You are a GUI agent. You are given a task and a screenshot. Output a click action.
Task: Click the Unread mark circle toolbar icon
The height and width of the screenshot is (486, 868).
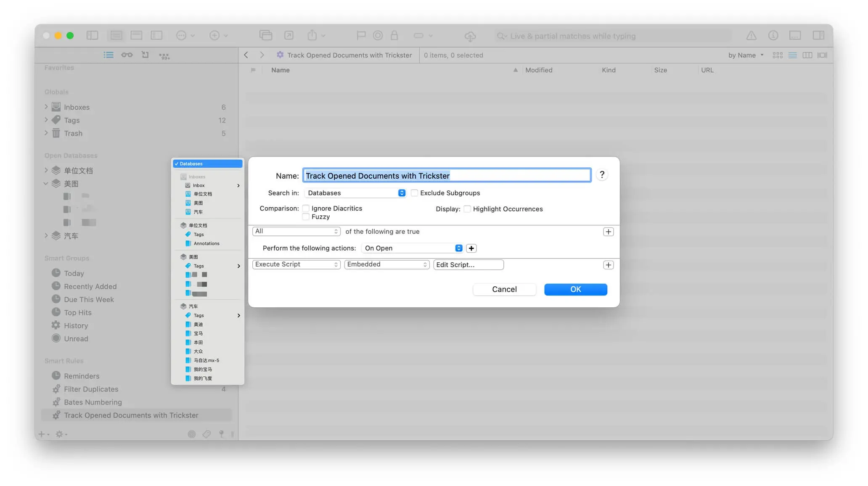[x=378, y=36]
